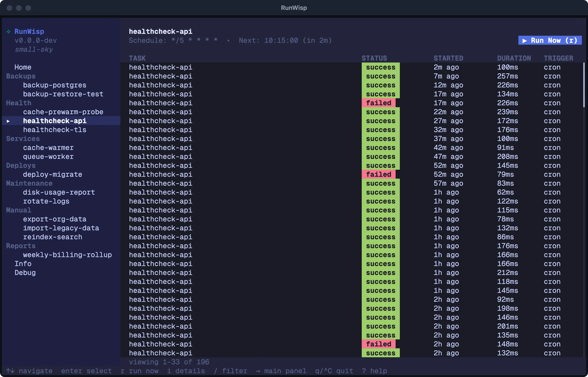Screen dimensions: 588x377
Task: Click the "viewing 1-33 of 196" status
Action: pos(169,362)
